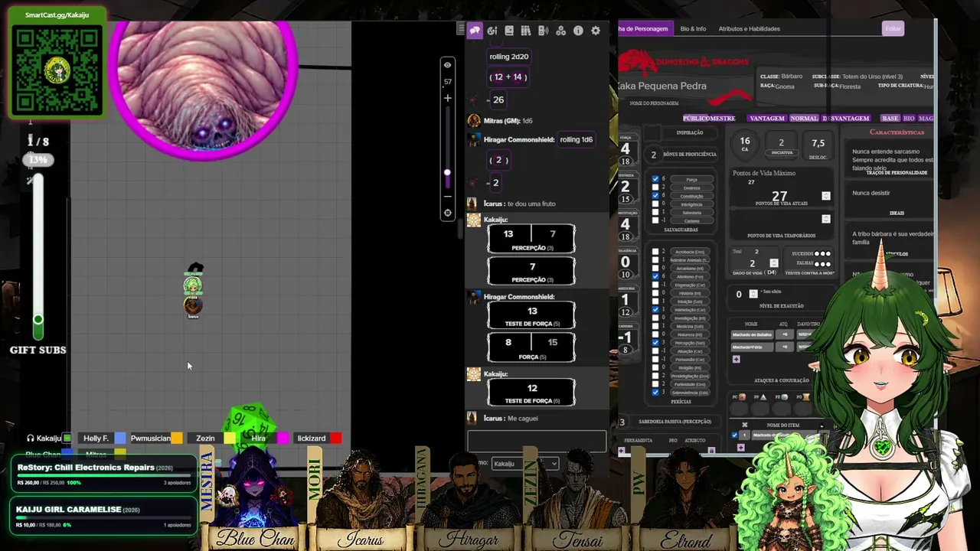This screenshot has width=980, height=551.
Task: Toggle Atletismo skill proficiency checkbox
Action: [655, 276]
